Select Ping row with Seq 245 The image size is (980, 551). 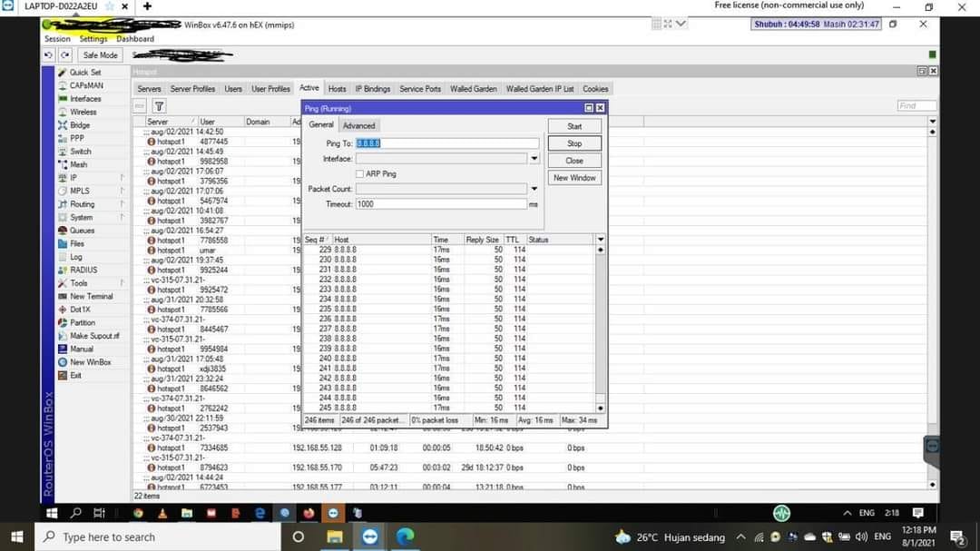[x=448, y=408]
